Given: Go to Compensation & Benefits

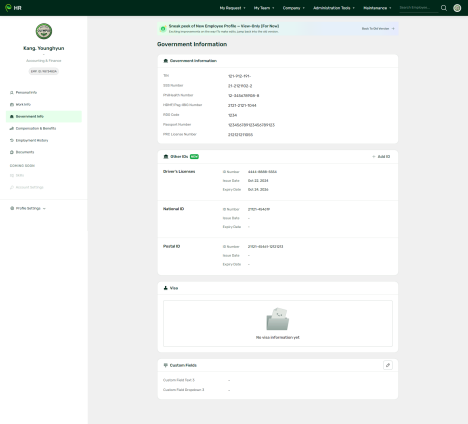Looking at the screenshot, I should (x=44, y=129).
